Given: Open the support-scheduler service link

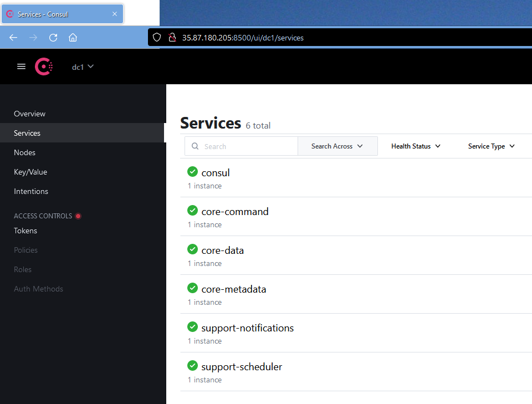Looking at the screenshot, I should pos(242,367).
